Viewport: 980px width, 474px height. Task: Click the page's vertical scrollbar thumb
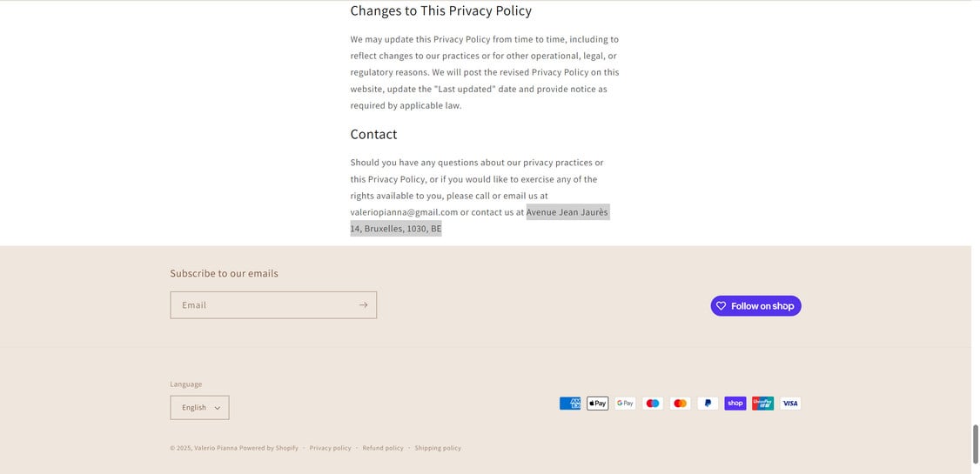pyautogui.click(x=975, y=444)
